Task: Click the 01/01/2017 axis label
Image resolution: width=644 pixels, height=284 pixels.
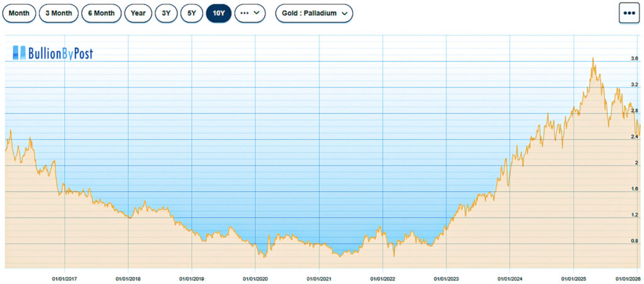Action: click(65, 279)
